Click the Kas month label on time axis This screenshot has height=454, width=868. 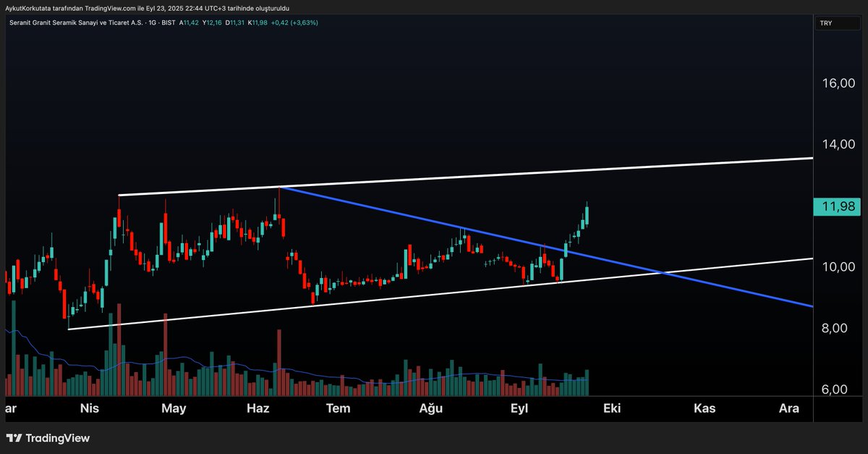[x=705, y=408]
